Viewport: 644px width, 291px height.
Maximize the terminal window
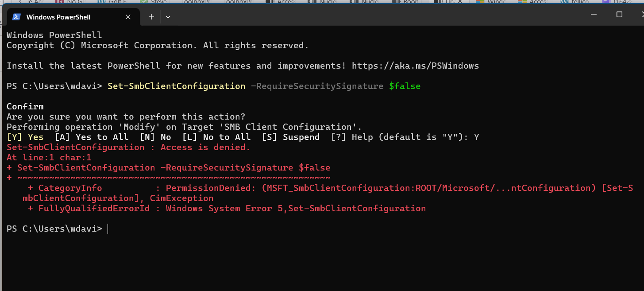coord(619,14)
